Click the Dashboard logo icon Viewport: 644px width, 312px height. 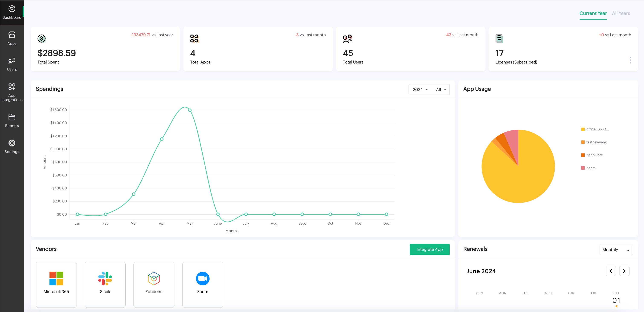[12, 9]
